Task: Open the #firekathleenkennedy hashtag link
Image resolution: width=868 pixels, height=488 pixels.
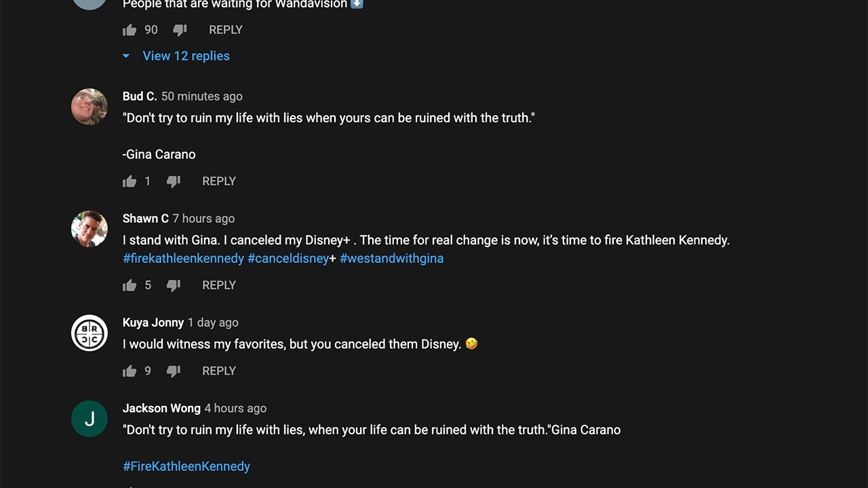Action: [x=183, y=258]
